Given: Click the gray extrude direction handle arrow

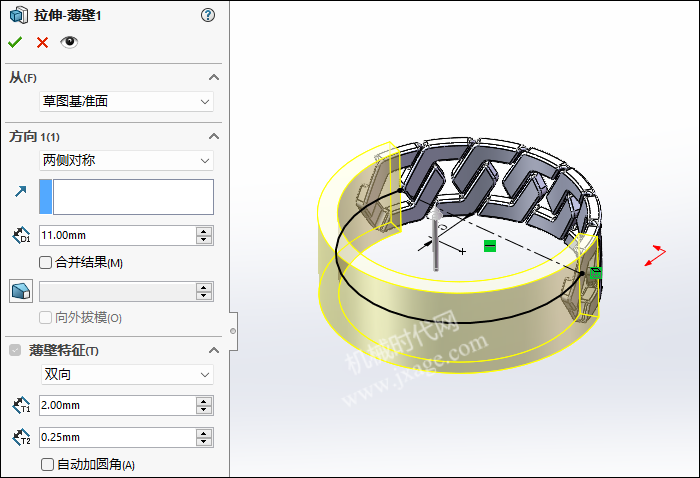Looking at the screenshot, I should pyautogui.click(x=435, y=239).
